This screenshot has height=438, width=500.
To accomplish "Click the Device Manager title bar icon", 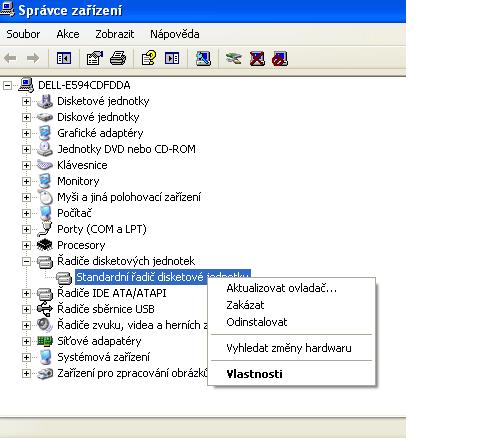I will (x=7, y=10).
